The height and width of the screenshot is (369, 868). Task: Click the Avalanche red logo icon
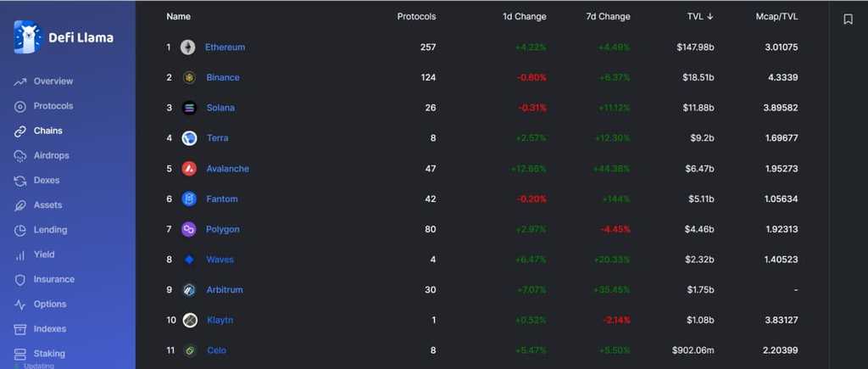(x=189, y=169)
